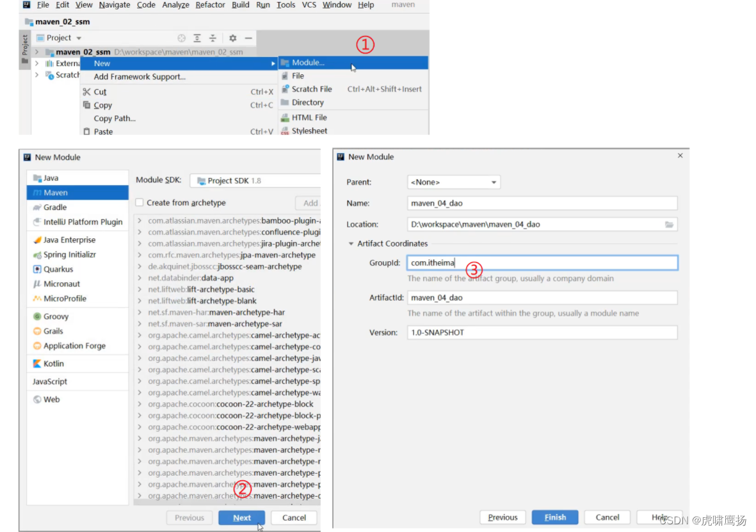Select the lift-archetype-blank row
This screenshot has width=756, height=532.
click(228, 301)
